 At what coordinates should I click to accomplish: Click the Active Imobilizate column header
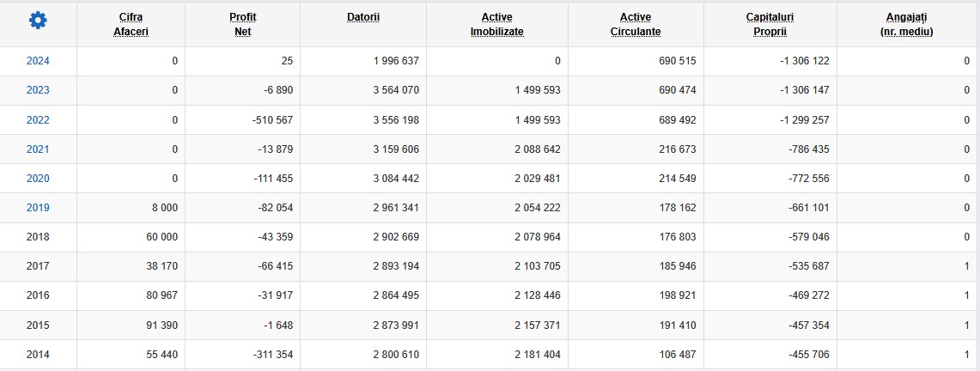click(x=497, y=24)
